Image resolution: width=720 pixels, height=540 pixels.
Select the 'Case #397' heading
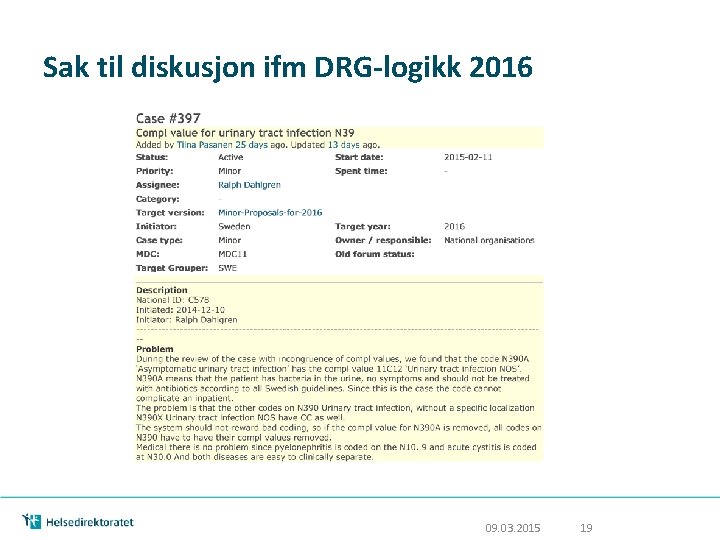tap(168, 118)
